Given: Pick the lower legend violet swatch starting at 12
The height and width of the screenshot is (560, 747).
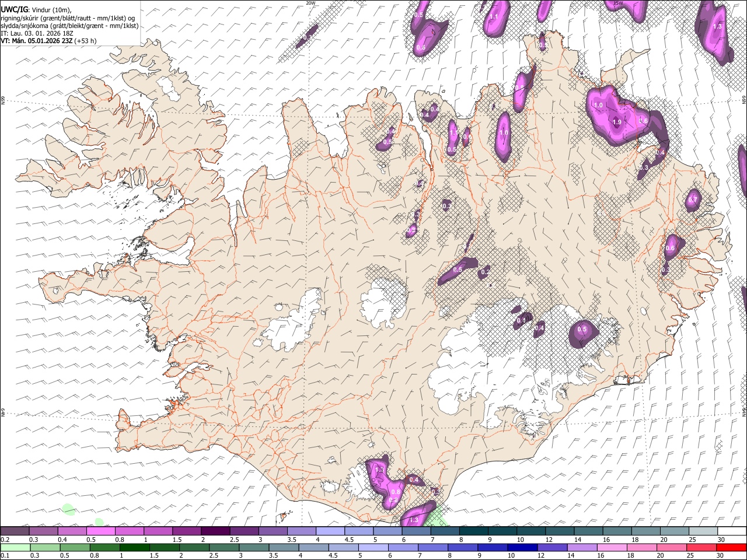Looking at the screenshot, I should point(552,547).
